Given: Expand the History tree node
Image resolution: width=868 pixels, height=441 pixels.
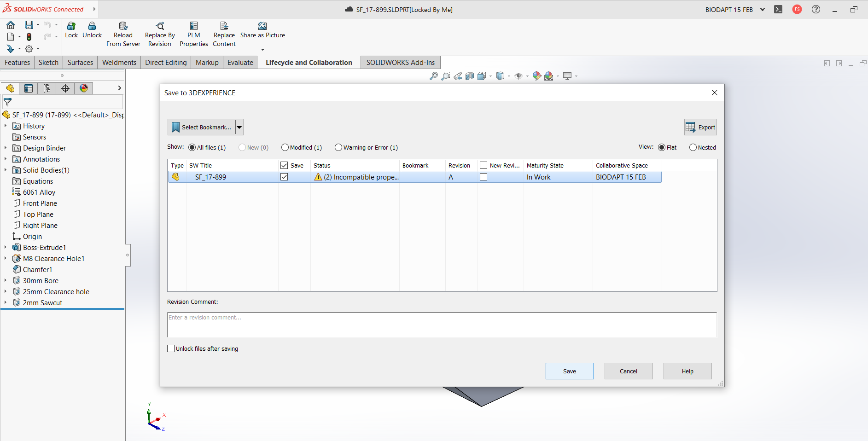Looking at the screenshot, I should tap(6, 126).
